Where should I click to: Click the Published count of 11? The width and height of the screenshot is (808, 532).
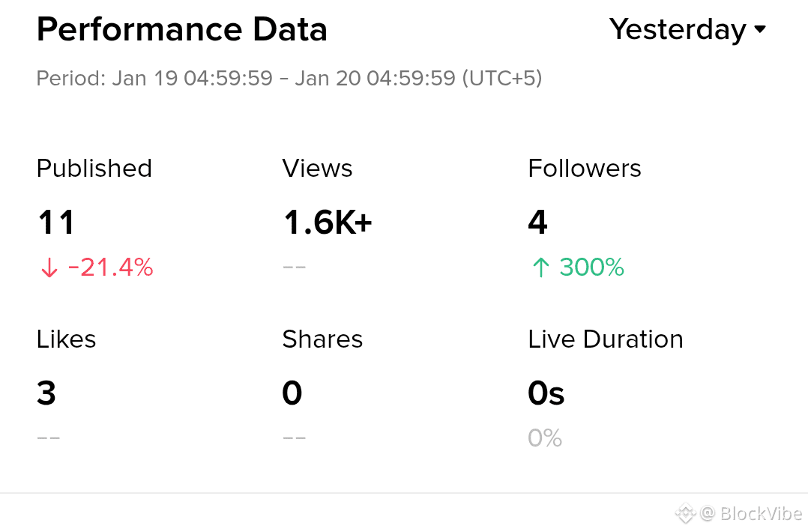pos(56,223)
